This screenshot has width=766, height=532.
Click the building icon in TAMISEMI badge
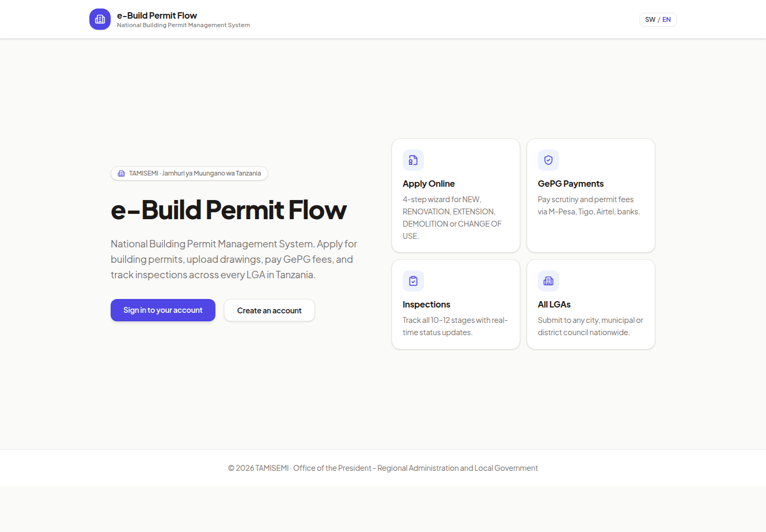pyautogui.click(x=121, y=173)
